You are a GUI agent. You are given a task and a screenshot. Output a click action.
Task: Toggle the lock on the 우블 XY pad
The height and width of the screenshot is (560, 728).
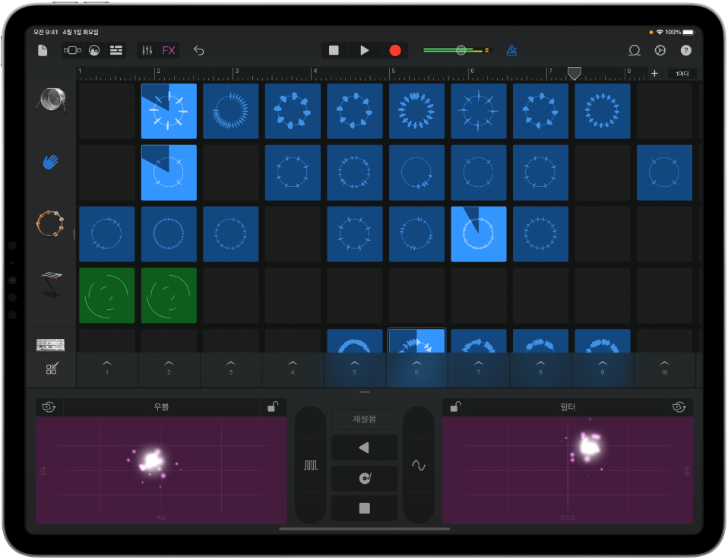[x=273, y=407]
